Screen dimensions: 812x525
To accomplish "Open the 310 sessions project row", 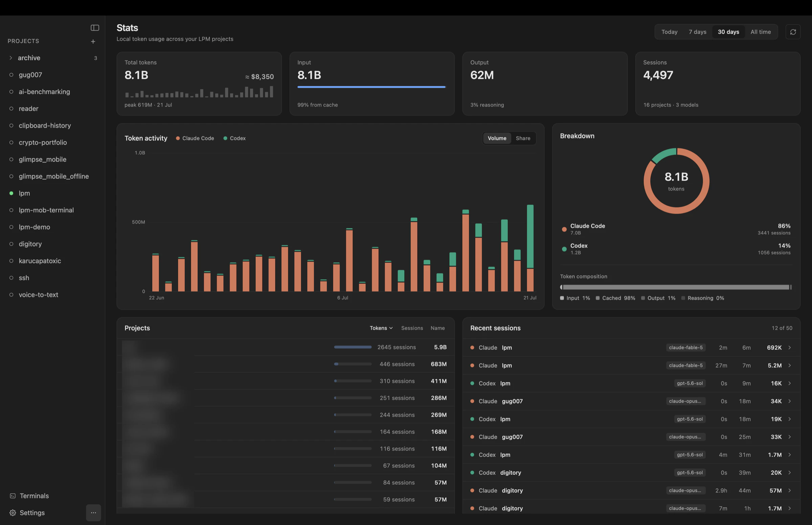I will pos(286,381).
